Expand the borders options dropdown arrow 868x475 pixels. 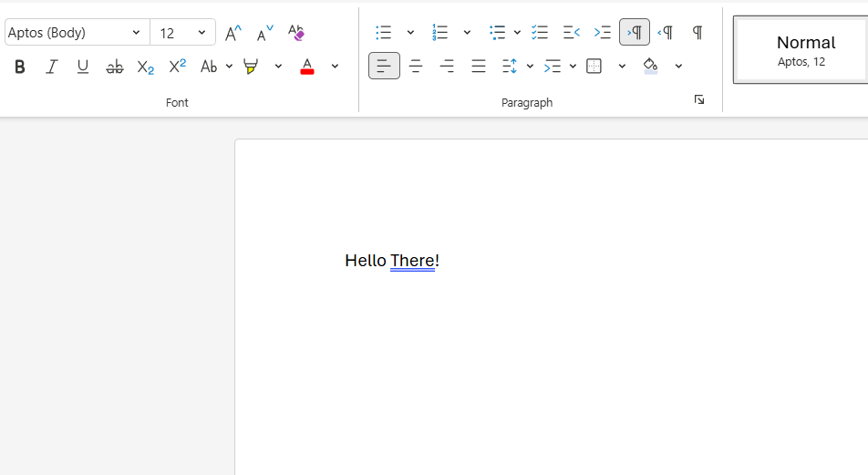(x=622, y=67)
